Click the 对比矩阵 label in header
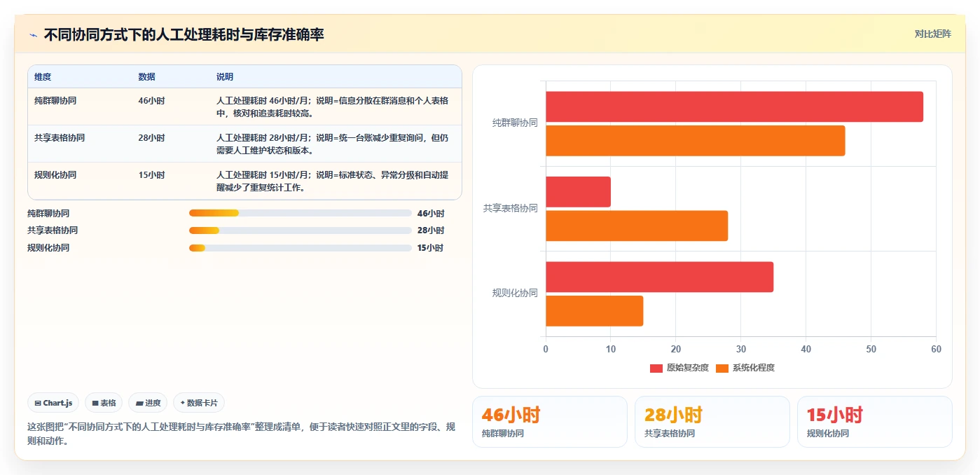 pos(932,34)
